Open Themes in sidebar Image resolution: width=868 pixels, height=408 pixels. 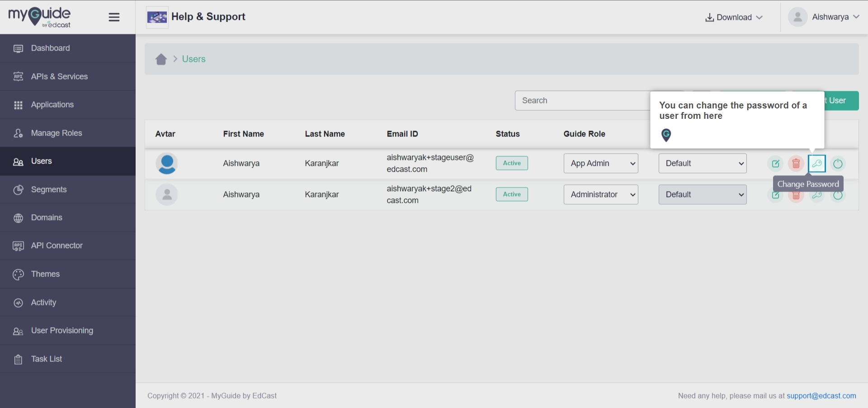tap(68, 274)
